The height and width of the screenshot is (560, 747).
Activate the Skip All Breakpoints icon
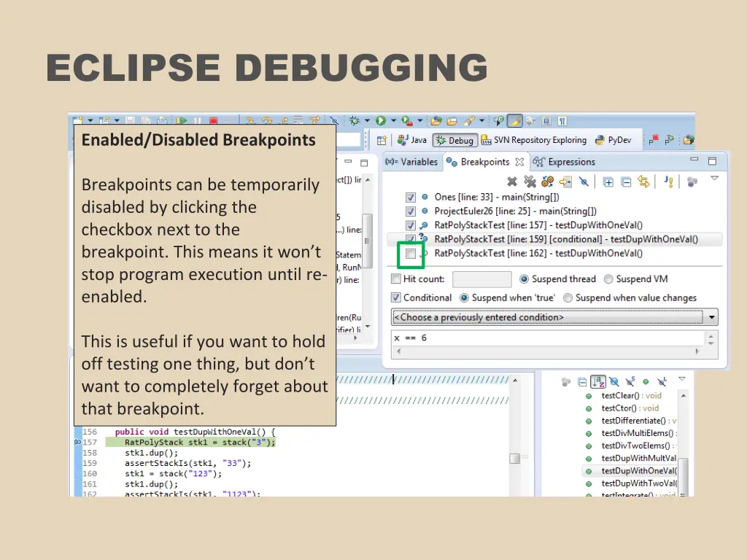(583, 180)
